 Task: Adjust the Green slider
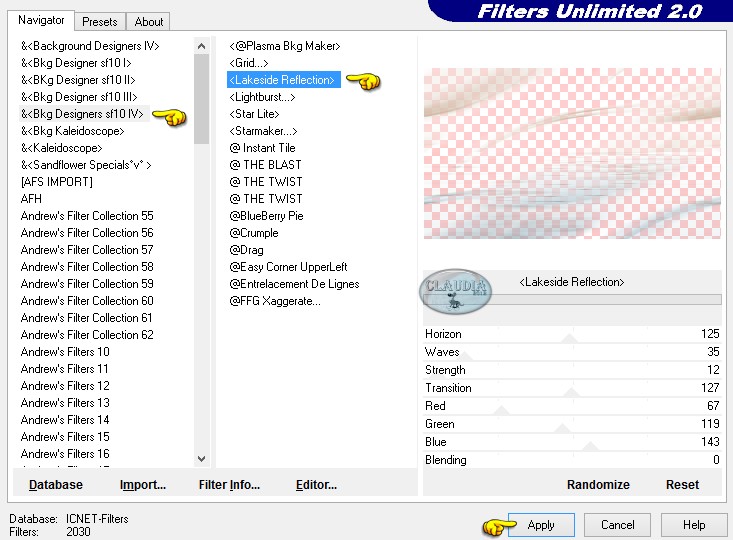572,424
